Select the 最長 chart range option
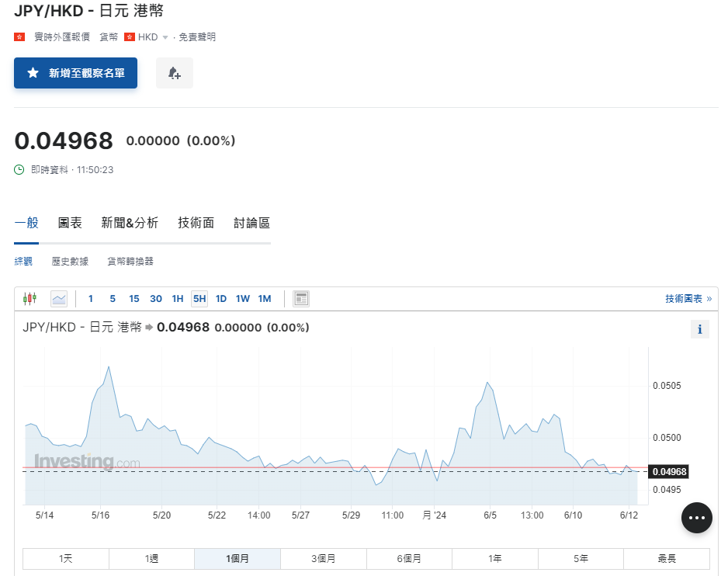Image resolution: width=728 pixels, height=576 pixels. 666,558
